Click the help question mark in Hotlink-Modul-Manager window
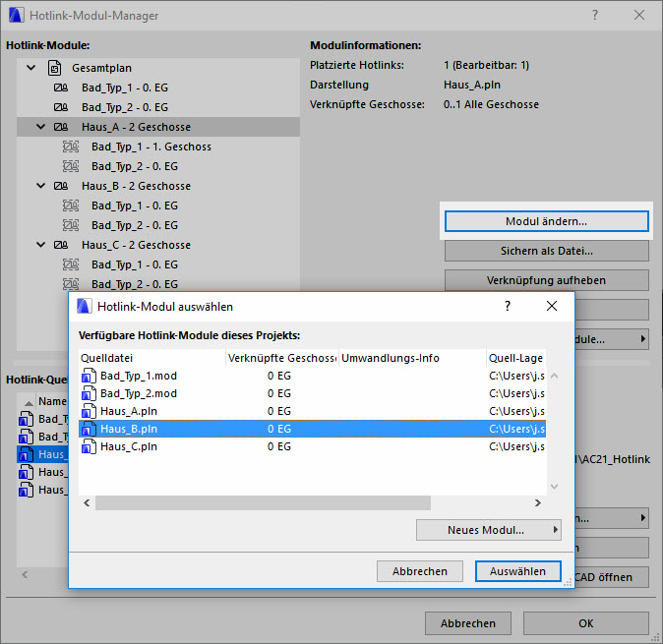Image resolution: width=663 pixels, height=644 pixels. point(595,15)
